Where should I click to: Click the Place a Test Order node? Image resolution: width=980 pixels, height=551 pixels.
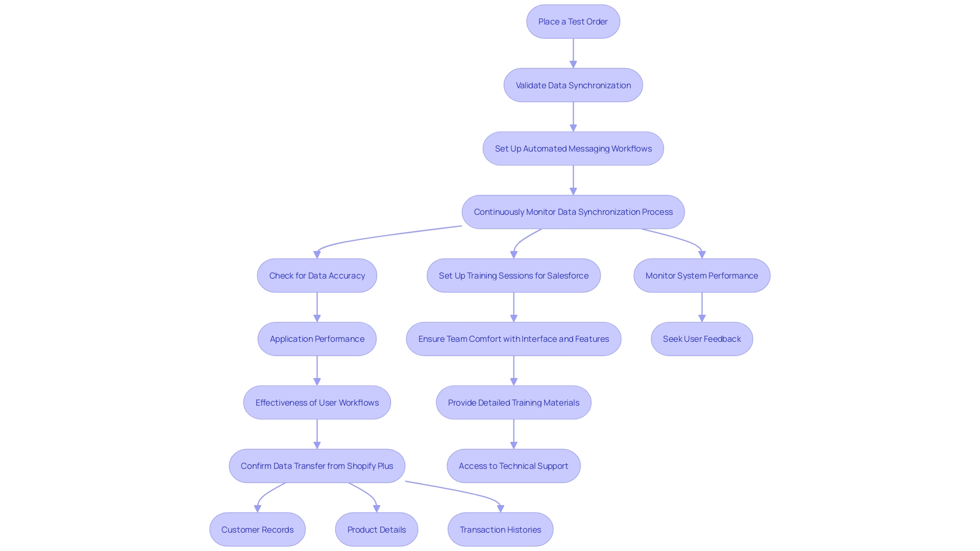pyautogui.click(x=573, y=21)
